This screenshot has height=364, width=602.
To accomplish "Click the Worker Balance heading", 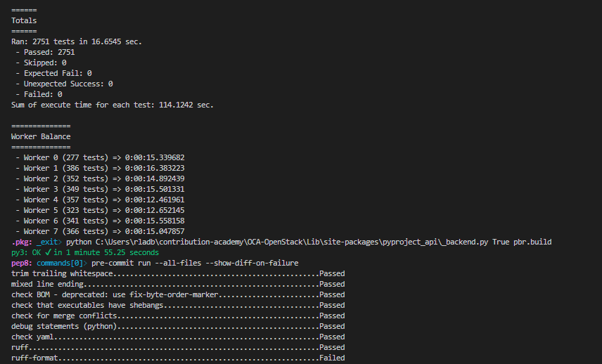I will (41, 136).
